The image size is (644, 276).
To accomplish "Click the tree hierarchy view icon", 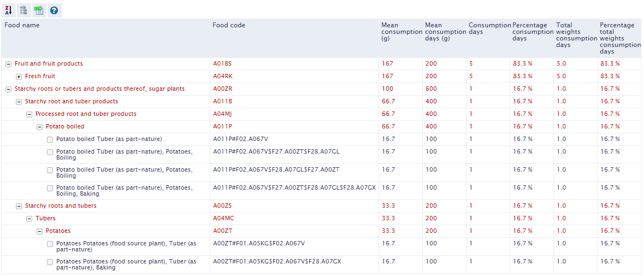I will point(23,10).
